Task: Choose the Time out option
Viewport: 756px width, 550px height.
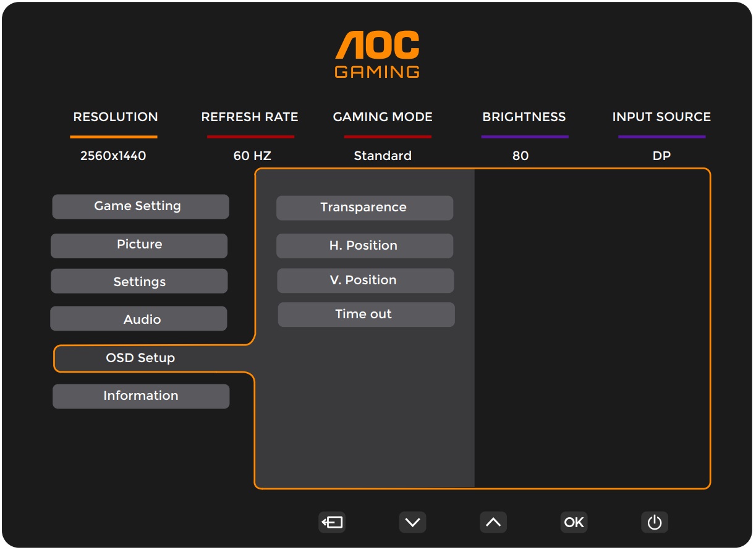Action: coord(366,314)
